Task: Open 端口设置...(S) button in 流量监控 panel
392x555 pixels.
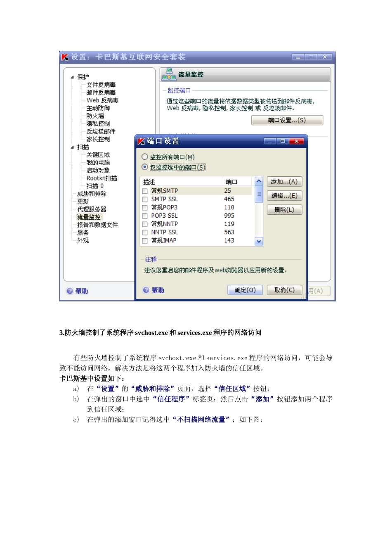Action: [x=287, y=120]
